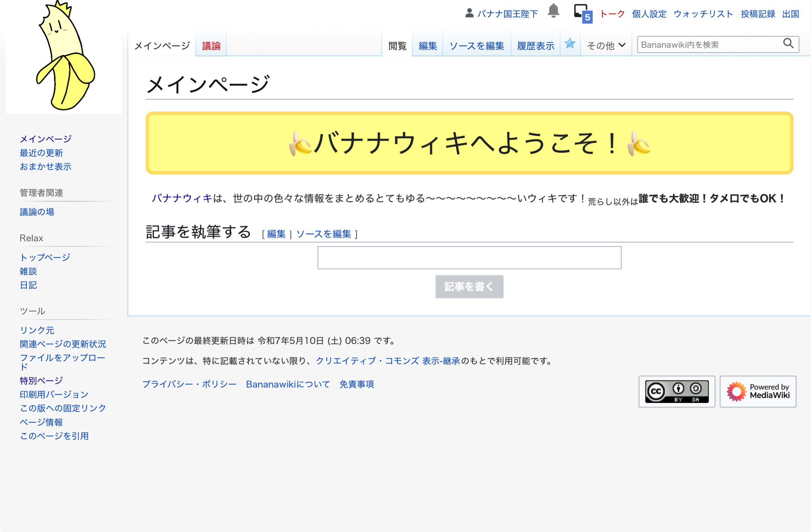
Task: Open the 特別ページ sidebar link
Action: point(41,381)
